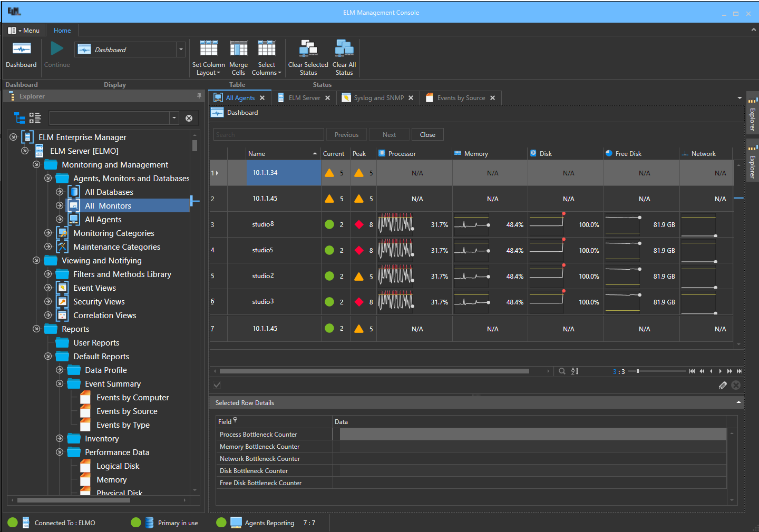Click the Merge Cells icon
This screenshot has height=532, width=759.
[238, 49]
